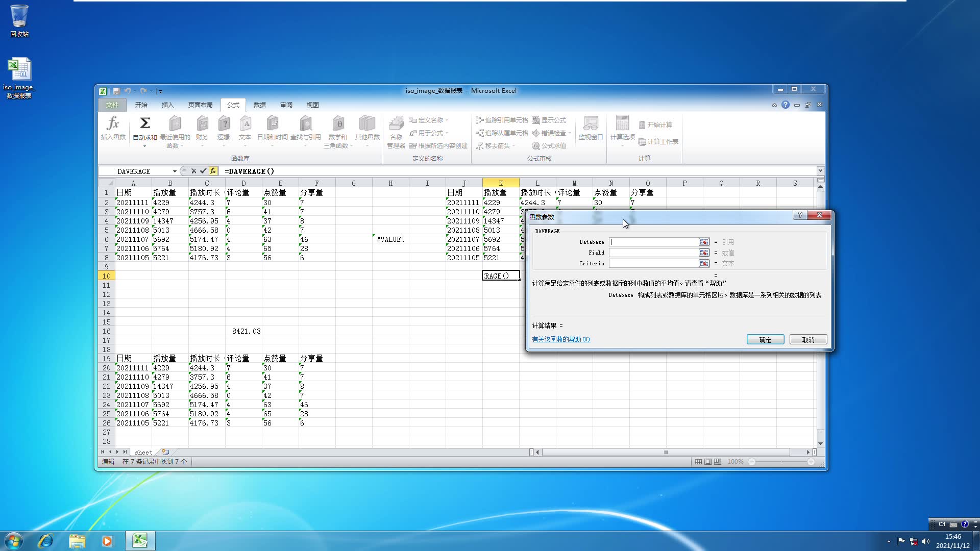This screenshot has width=980, height=551.
Task: Open the Data ribbon tab
Action: pos(260,105)
